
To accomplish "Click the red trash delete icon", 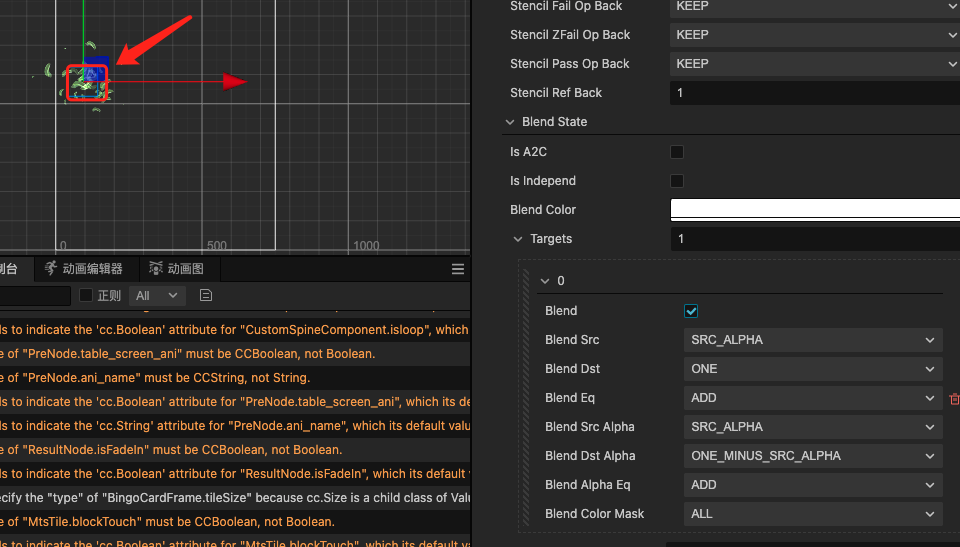I will 954,399.
